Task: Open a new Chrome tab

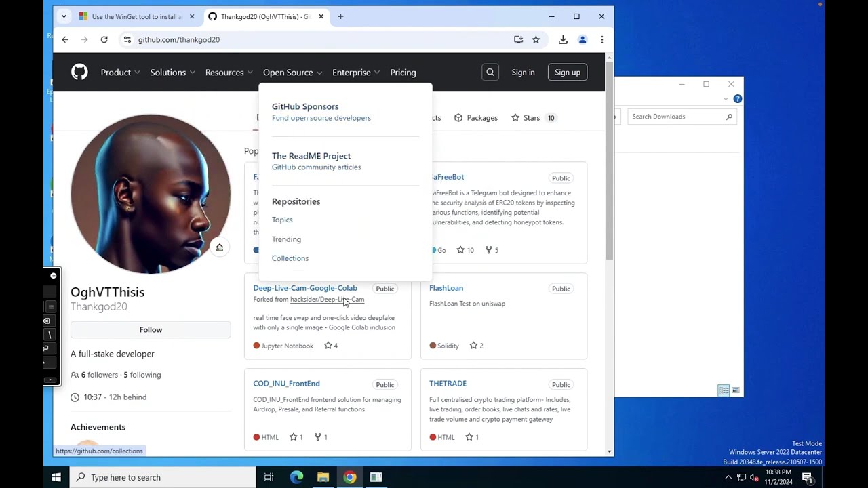Action: pyautogui.click(x=340, y=16)
